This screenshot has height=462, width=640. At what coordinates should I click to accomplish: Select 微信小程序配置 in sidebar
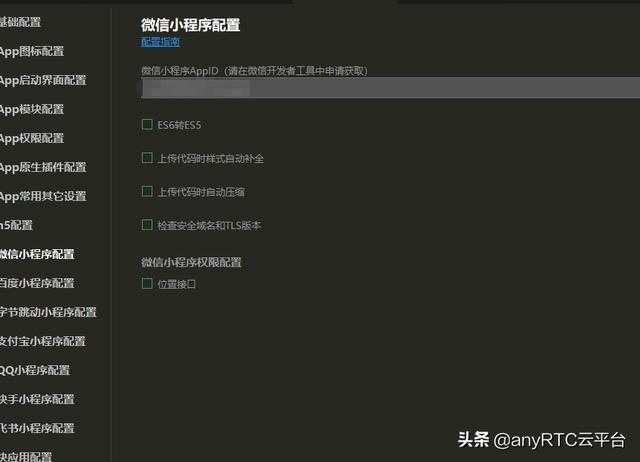(x=37, y=254)
